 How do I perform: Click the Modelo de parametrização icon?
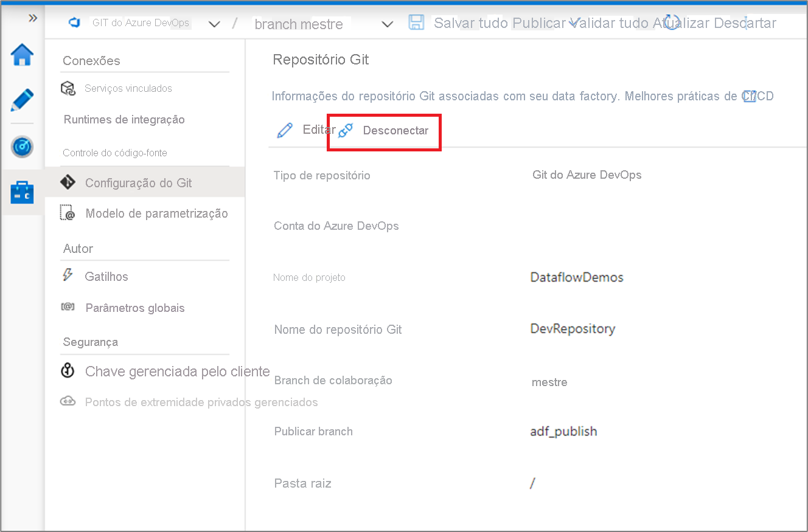coord(68,213)
